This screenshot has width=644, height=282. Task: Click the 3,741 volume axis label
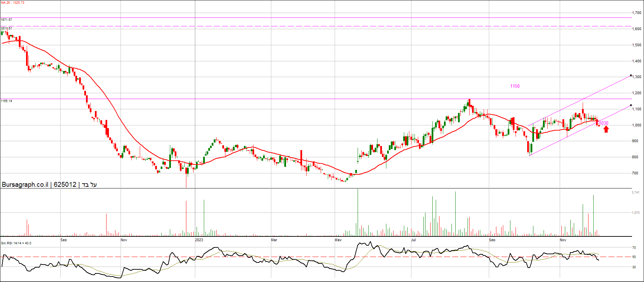coord(635,193)
